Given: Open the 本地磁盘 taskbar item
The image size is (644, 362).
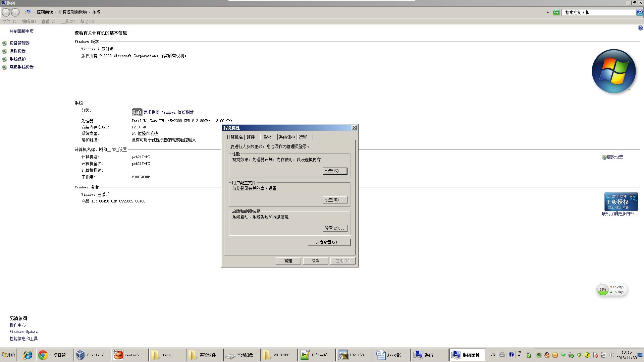Looking at the screenshot, I should click(242, 355).
